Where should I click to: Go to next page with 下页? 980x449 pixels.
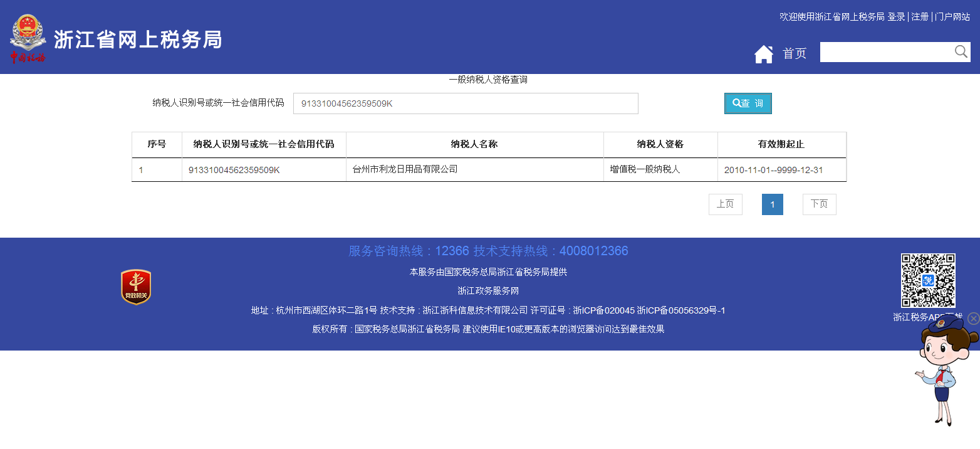pos(819,204)
